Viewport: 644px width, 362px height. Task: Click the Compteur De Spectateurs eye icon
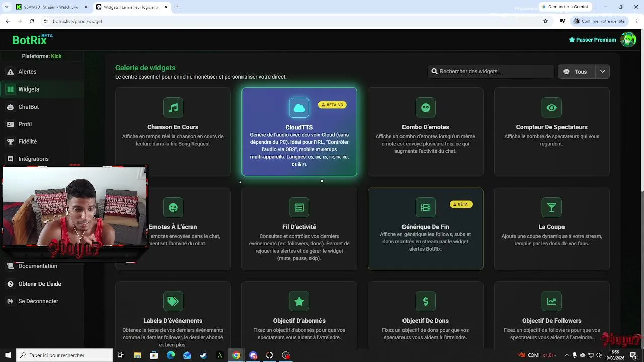coord(552,107)
